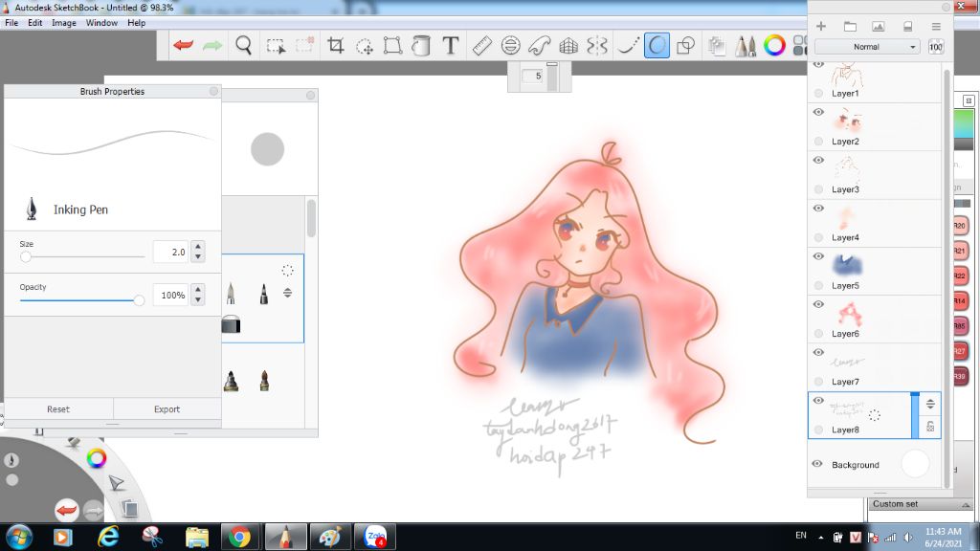
Task: Open Layer8 reorder handle arrows
Action: [930, 404]
